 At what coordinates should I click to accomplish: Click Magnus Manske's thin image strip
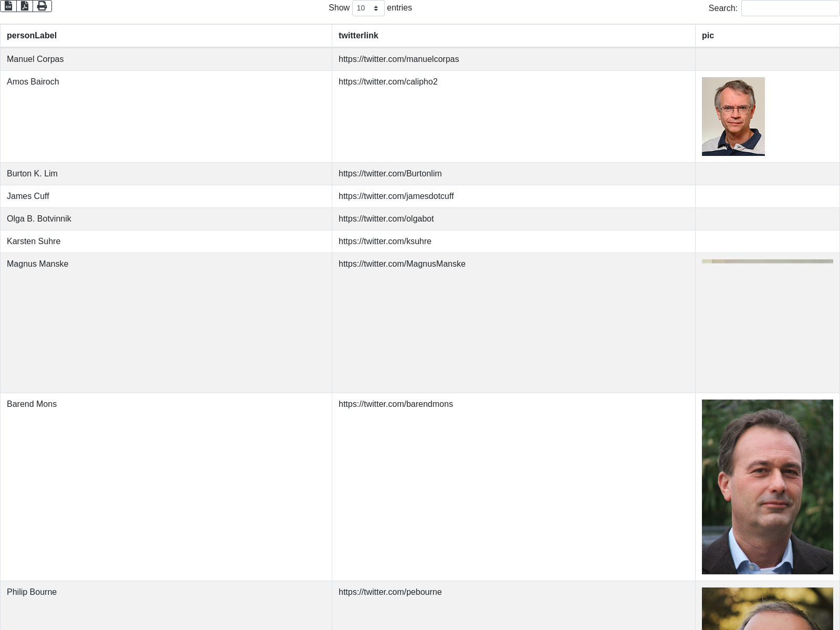767,261
